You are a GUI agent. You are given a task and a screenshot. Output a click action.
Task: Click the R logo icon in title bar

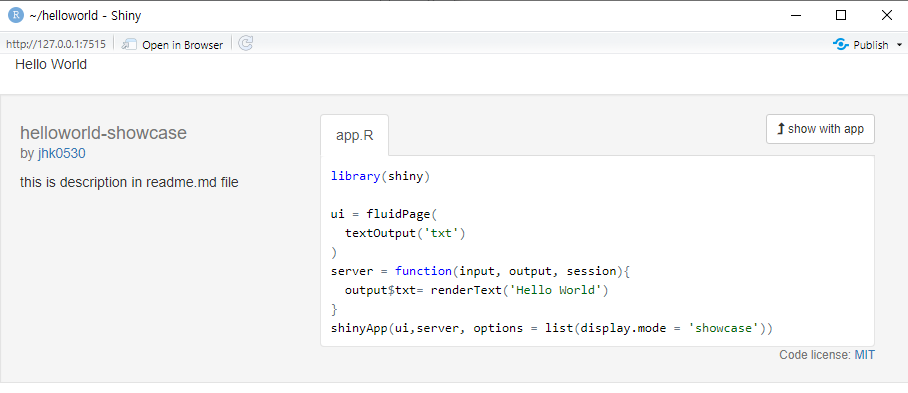pyautogui.click(x=16, y=16)
